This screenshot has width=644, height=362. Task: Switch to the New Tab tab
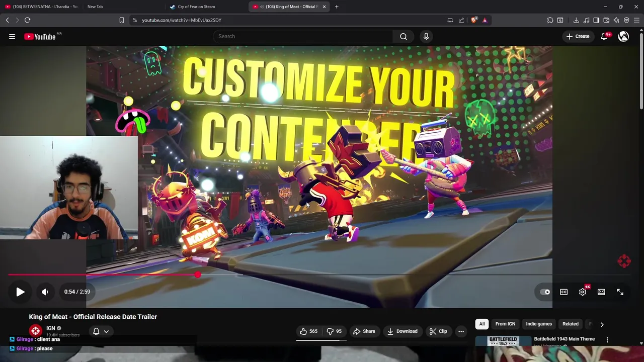[x=123, y=7]
